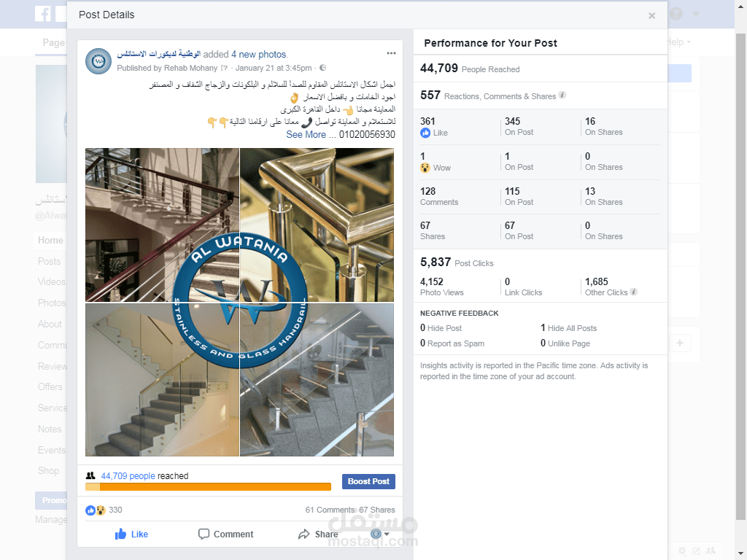Click the Facebook logo in top bar
The width and height of the screenshot is (747, 560).
tap(43, 13)
